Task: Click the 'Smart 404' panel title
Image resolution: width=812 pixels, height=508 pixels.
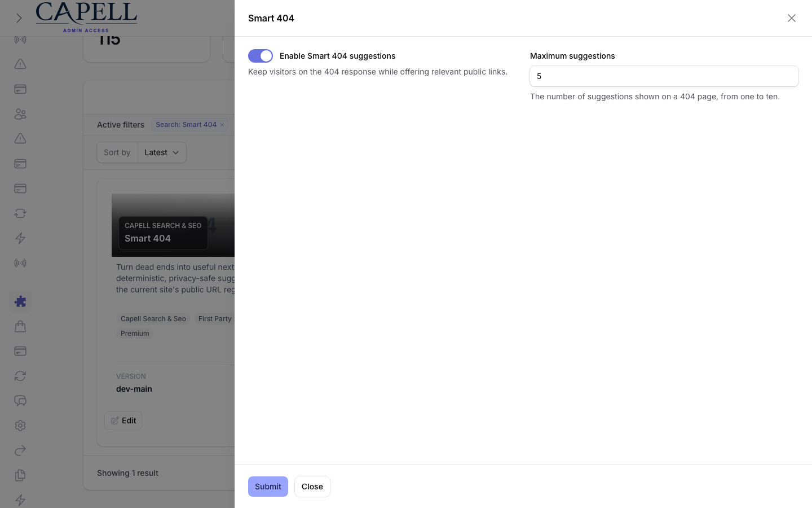Action: coord(271,18)
